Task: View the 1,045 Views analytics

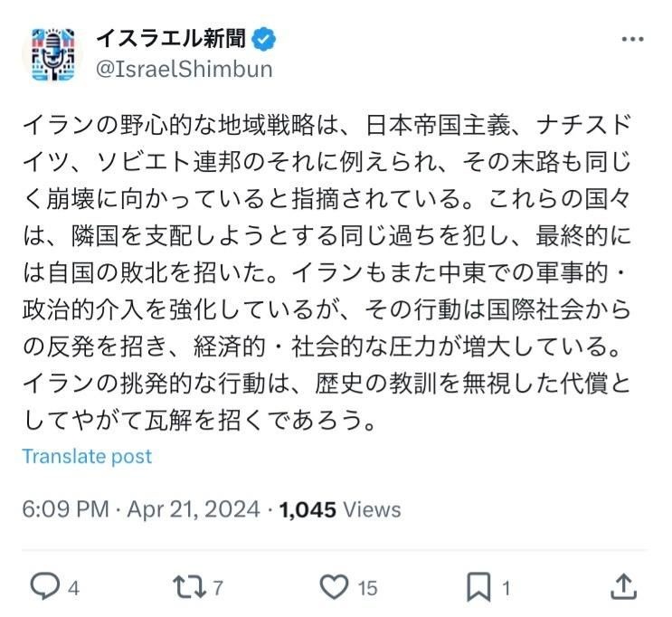Action: coord(340,509)
